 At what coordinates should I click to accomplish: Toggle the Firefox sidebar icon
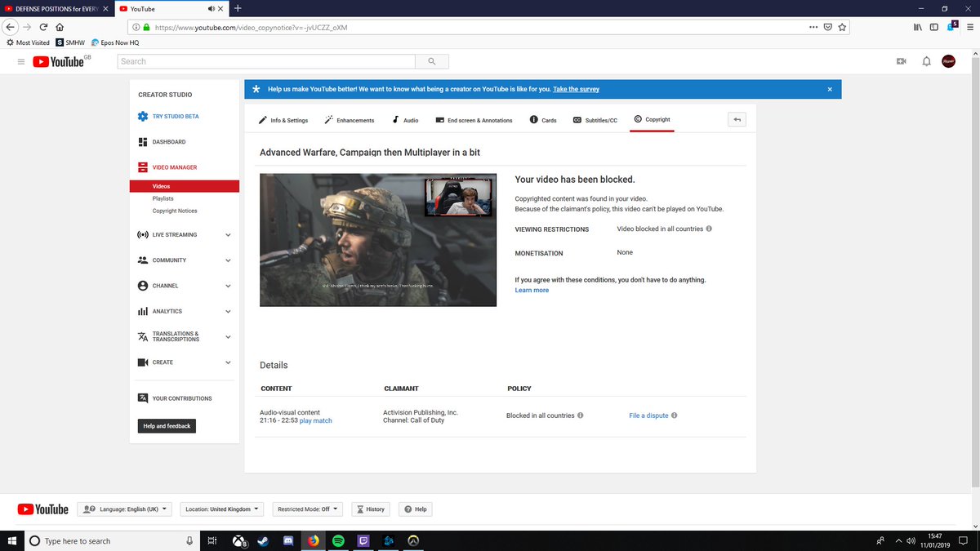point(934,26)
